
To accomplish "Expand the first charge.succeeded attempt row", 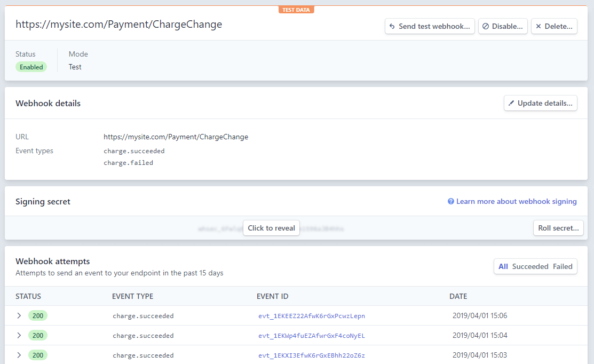I will coord(20,315).
